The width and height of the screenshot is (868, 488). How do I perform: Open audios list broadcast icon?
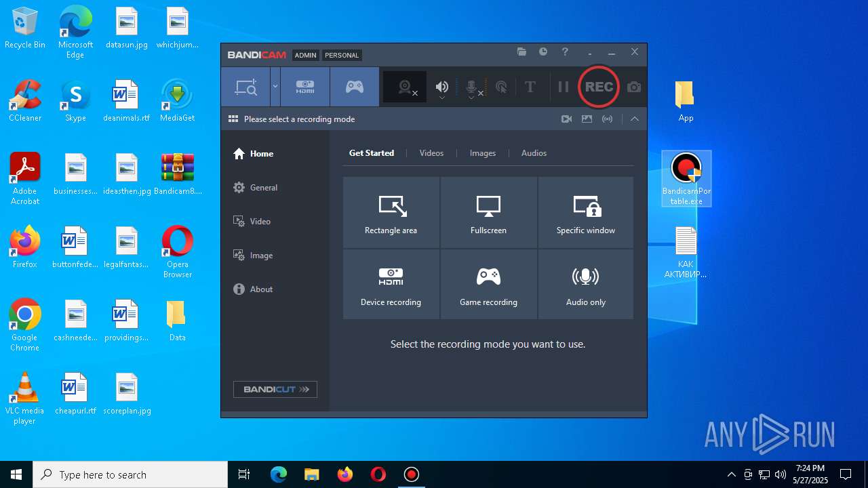[x=608, y=119]
